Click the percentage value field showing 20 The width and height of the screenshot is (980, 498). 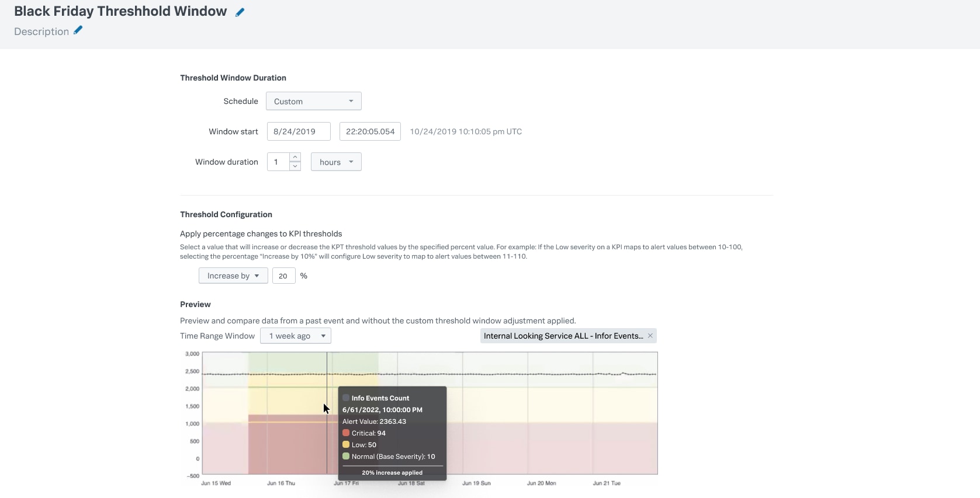(x=283, y=276)
